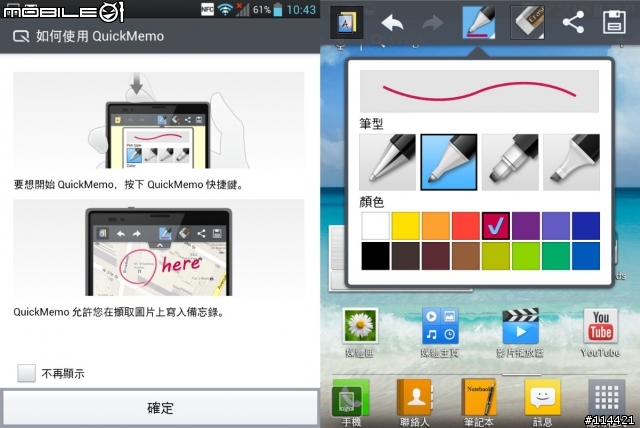Screen dimensions: 640x428
Task: Pick the yellow color swatch
Action: (405, 226)
